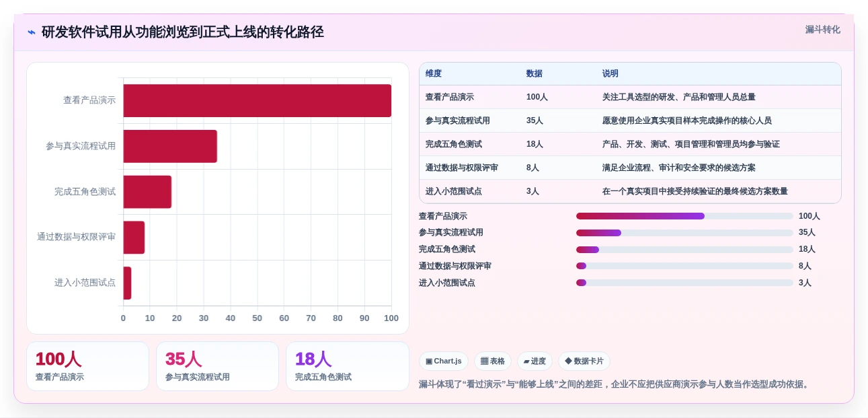Click the progress list label 查看产品演示

pyautogui.click(x=443, y=216)
